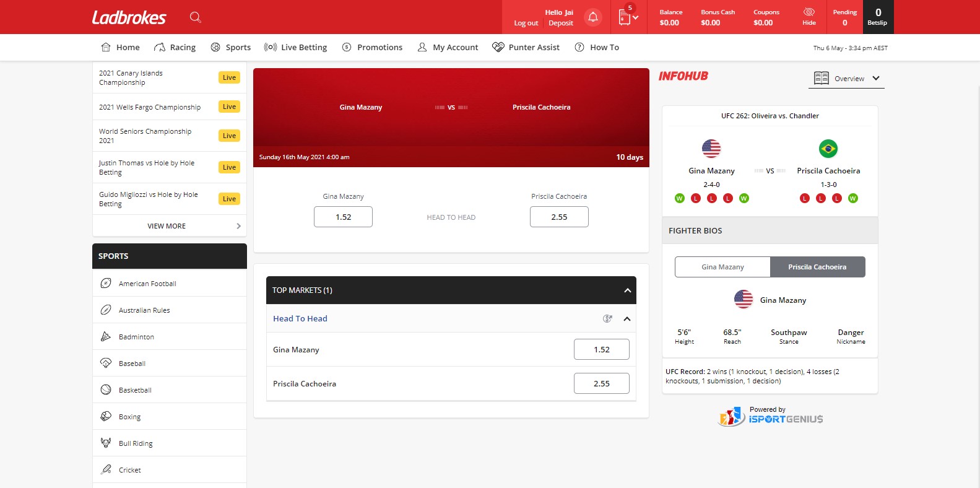The height and width of the screenshot is (488, 980).
Task: Switch to the Priscila Cachoeira bio tab
Action: 817,267
